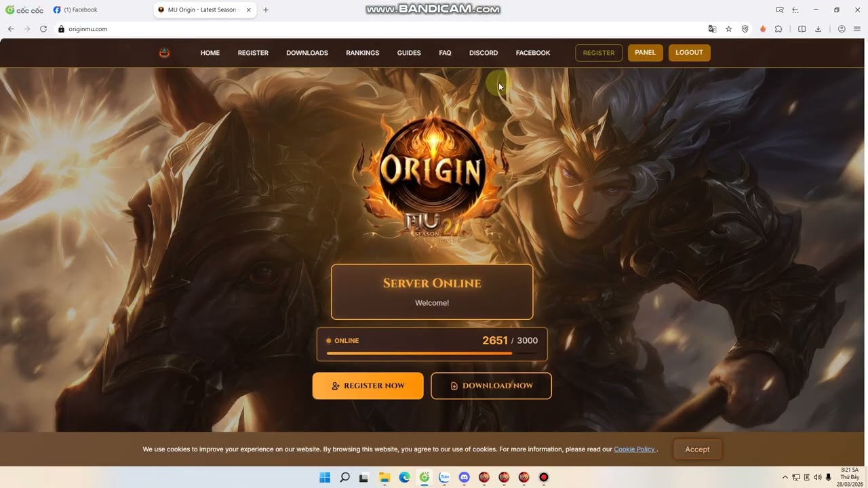This screenshot has height=488, width=868.
Task: Click the flame extension icon
Action: point(763,29)
